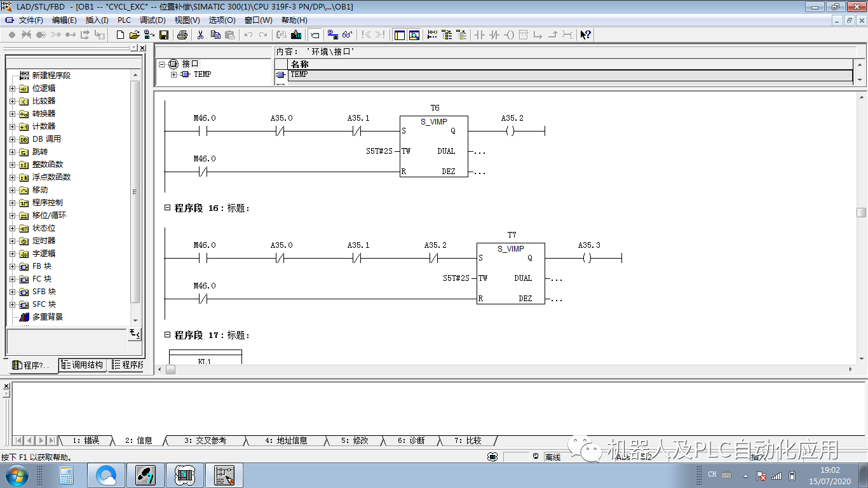Select the T7 timer label
Viewport: 868px width, 488px height.
512,235
